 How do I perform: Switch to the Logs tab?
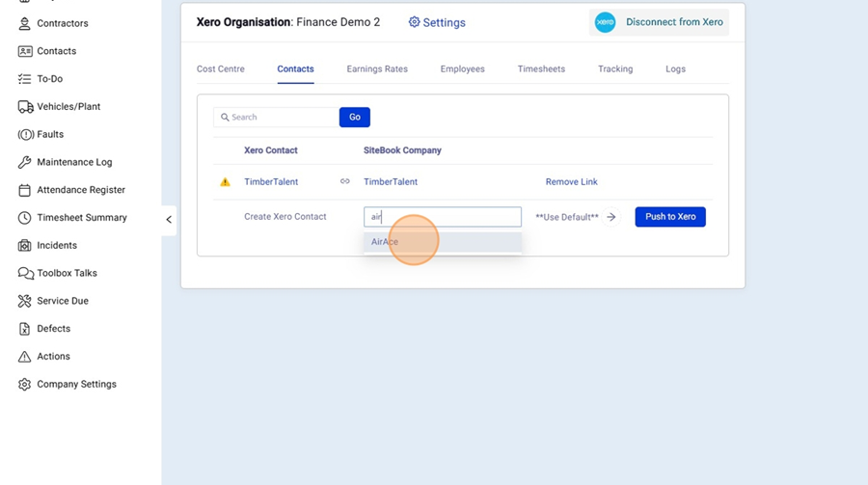tap(675, 69)
